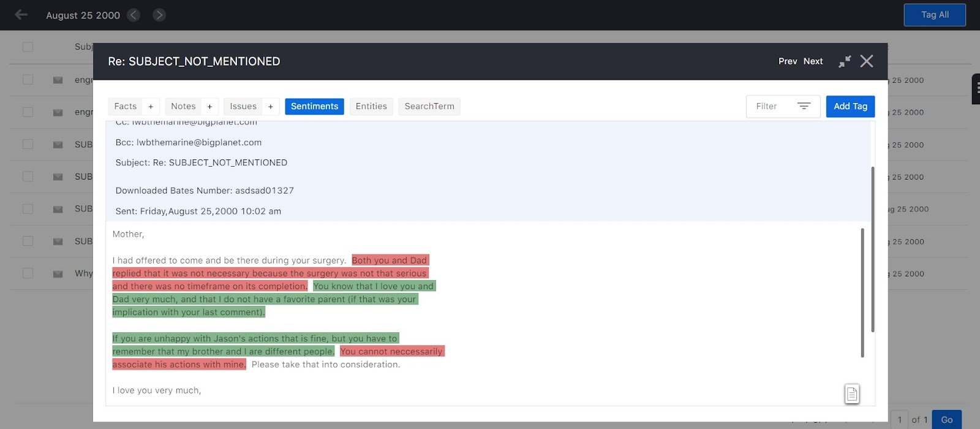Click the filter lines icon
Image resolution: width=980 pixels, height=429 pixels.
804,107
